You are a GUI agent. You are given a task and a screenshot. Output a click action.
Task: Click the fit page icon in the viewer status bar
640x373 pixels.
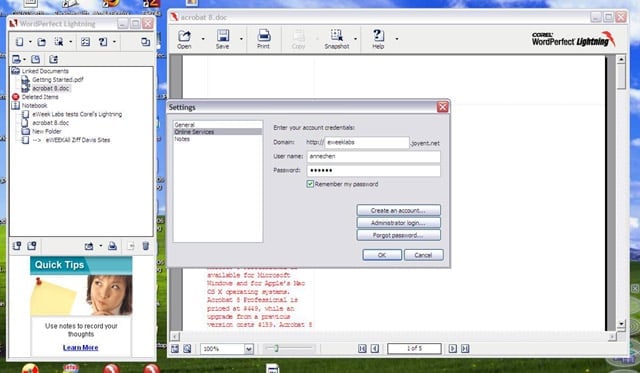(175, 349)
